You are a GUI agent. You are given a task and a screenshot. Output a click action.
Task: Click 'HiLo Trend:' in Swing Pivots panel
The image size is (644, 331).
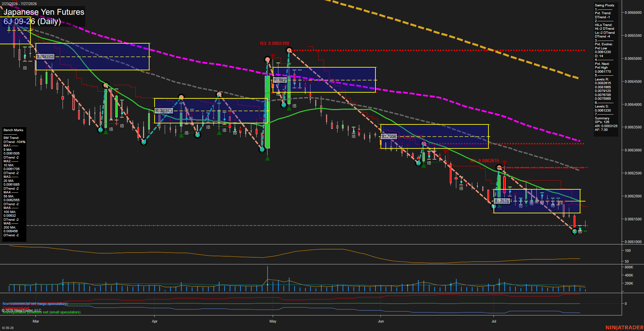[x=604, y=25]
